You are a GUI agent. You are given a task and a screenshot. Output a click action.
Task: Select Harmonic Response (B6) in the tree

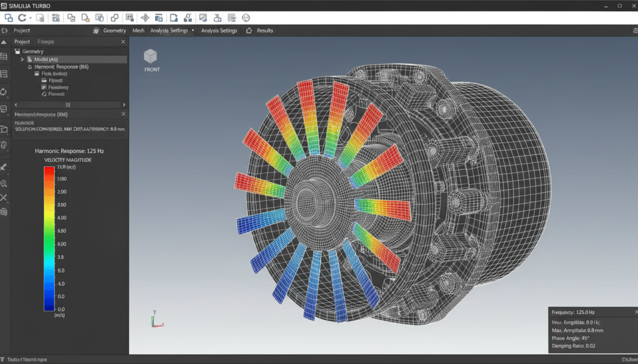click(61, 67)
